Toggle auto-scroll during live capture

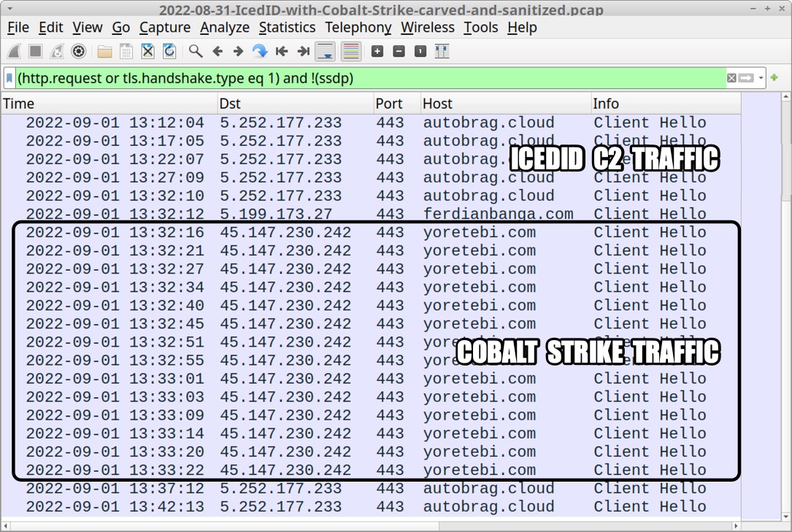point(325,52)
